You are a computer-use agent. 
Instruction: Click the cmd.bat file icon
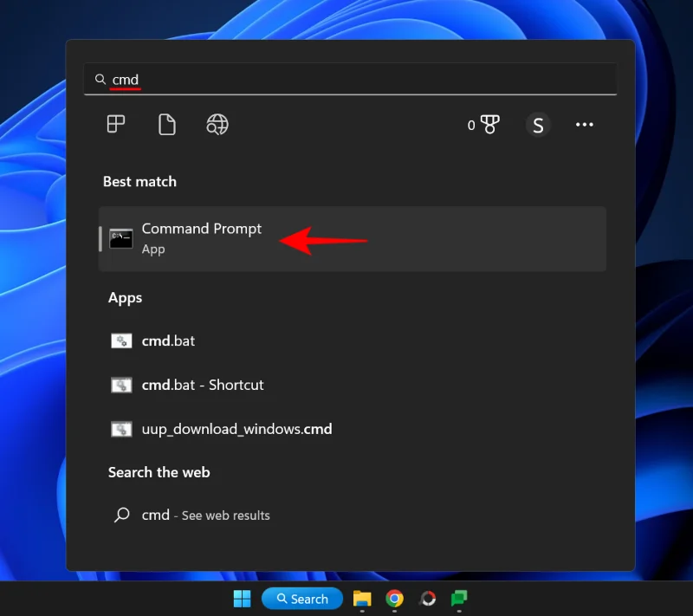point(121,340)
